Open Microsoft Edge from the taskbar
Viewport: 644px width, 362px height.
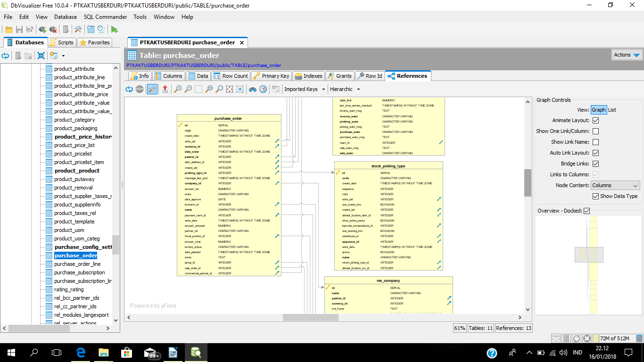(81, 352)
